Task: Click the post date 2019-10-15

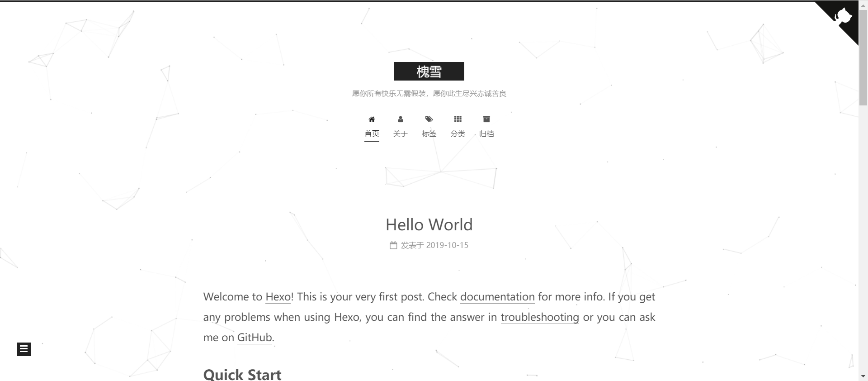Action: [x=447, y=245]
